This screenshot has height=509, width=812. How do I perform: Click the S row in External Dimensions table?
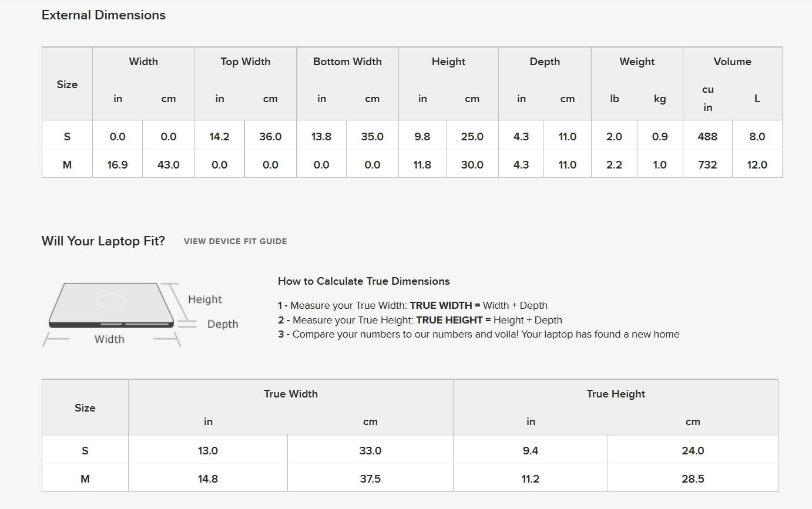[67, 137]
